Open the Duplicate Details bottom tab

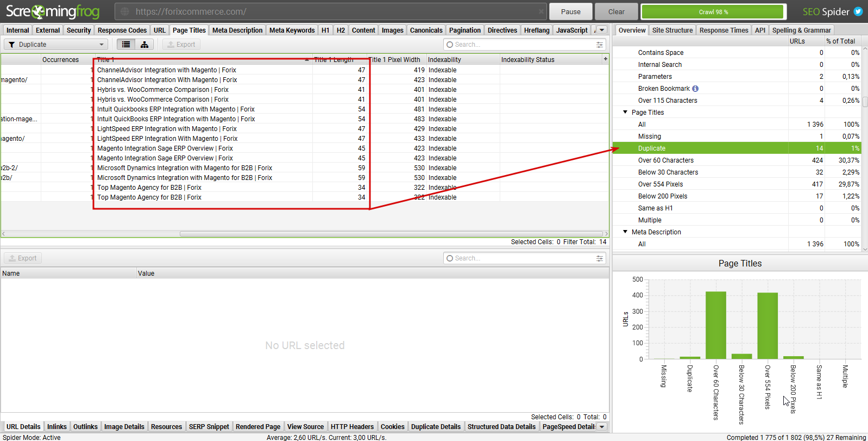point(436,427)
